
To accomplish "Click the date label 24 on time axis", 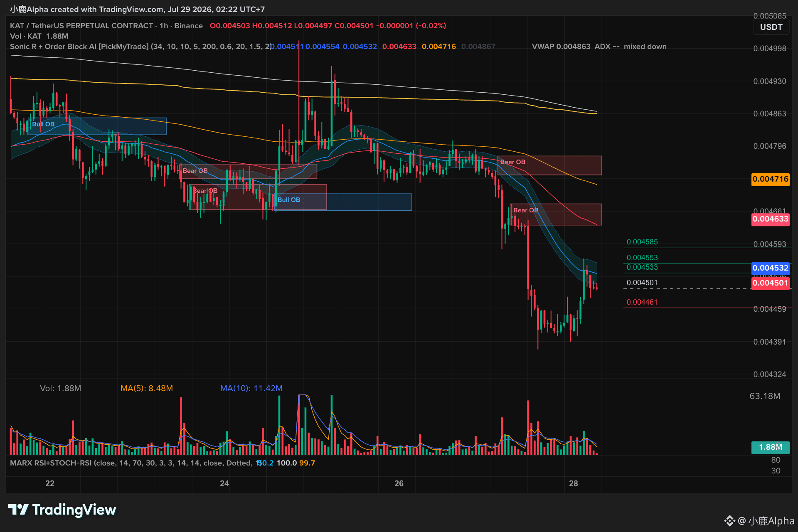I will point(224,483).
